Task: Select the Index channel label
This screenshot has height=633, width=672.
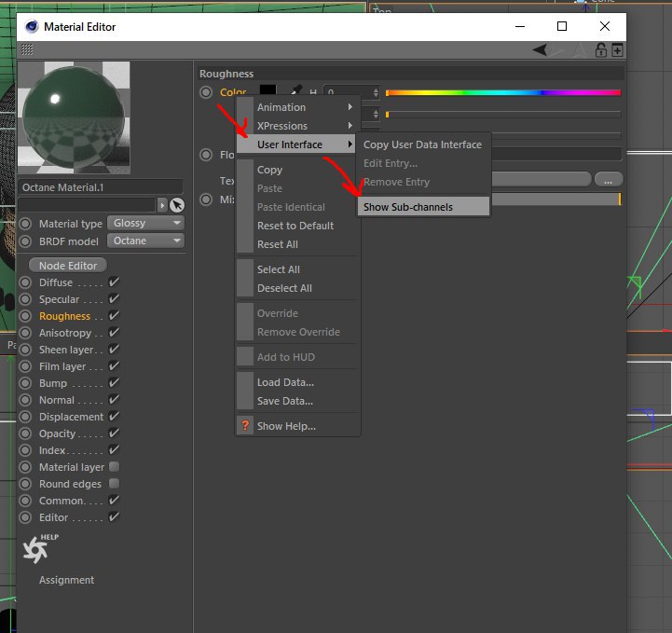Action: 52,450
